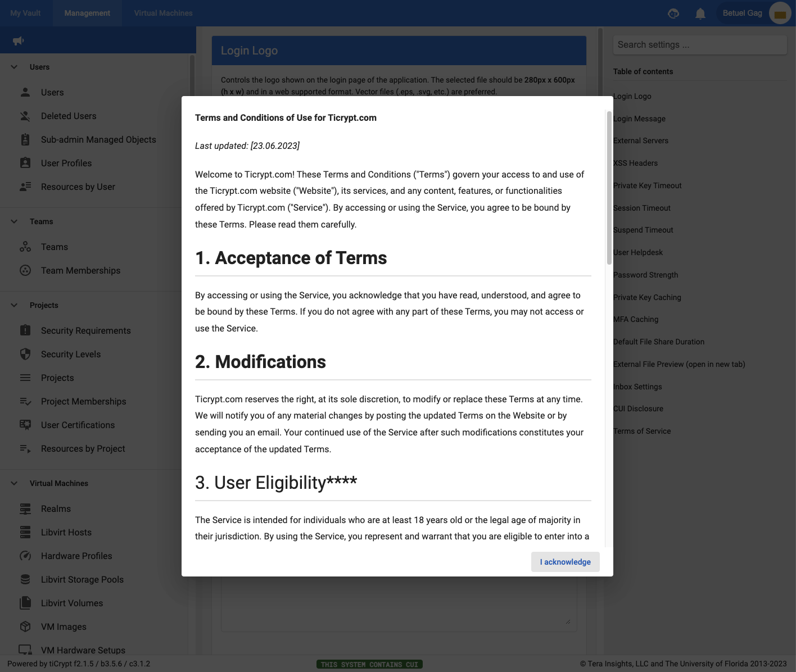
Task: Open the notifications bell icon
Action: (x=700, y=13)
